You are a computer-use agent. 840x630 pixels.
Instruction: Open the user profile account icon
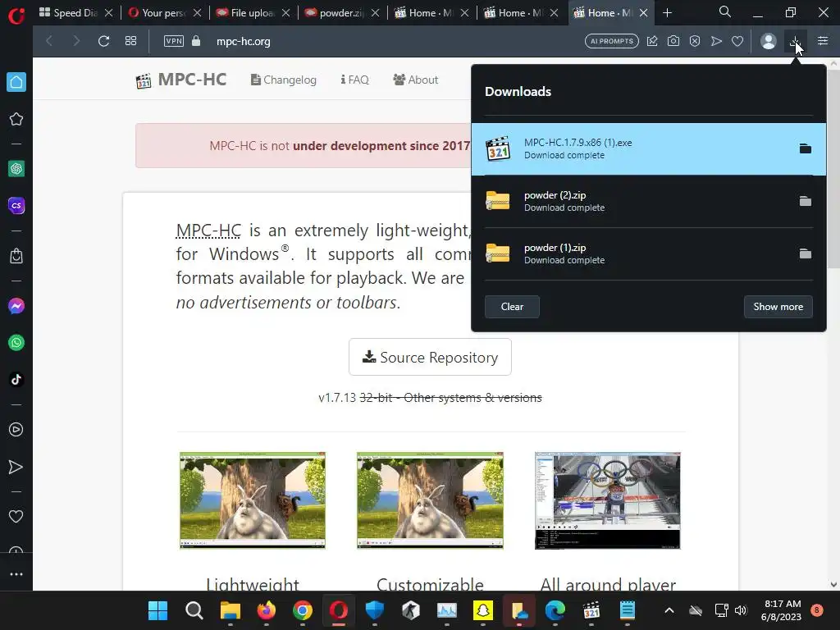pos(768,41)
